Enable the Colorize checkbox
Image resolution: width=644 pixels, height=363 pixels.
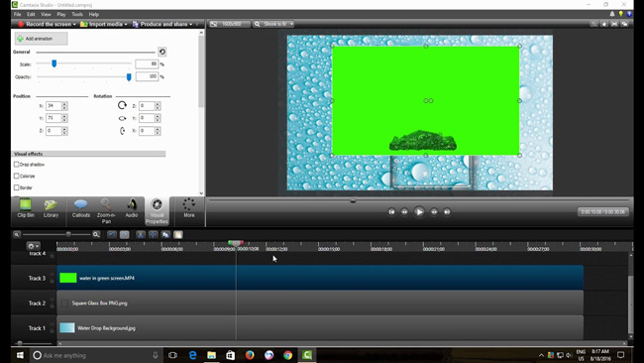(x=17, y=176)
